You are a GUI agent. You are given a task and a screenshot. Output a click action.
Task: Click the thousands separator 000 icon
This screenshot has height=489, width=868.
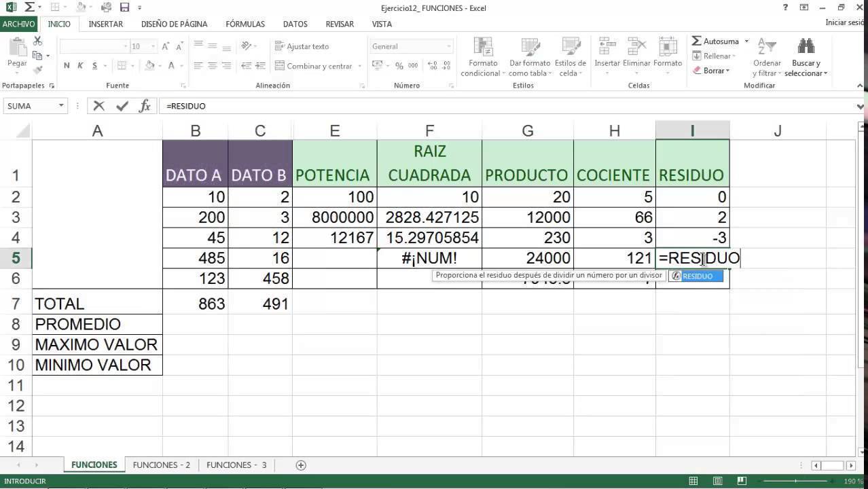[412, 66]
